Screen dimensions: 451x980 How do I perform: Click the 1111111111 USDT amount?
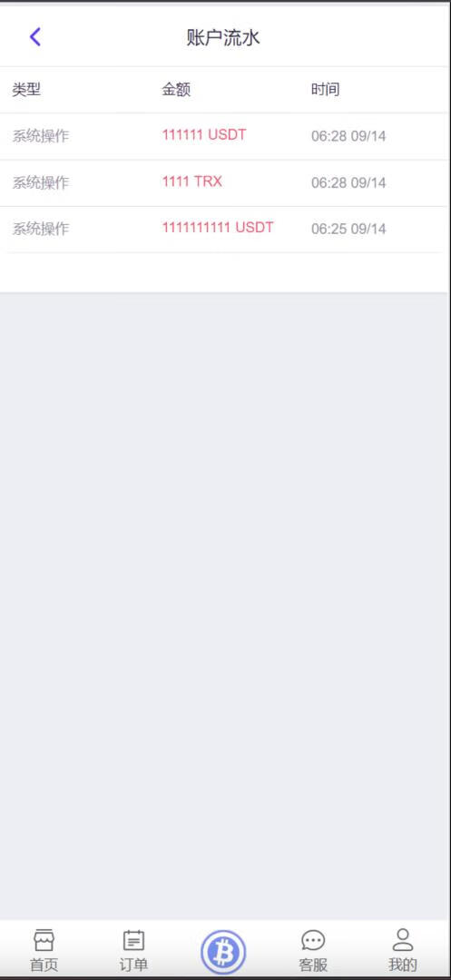tap(218, 228)
